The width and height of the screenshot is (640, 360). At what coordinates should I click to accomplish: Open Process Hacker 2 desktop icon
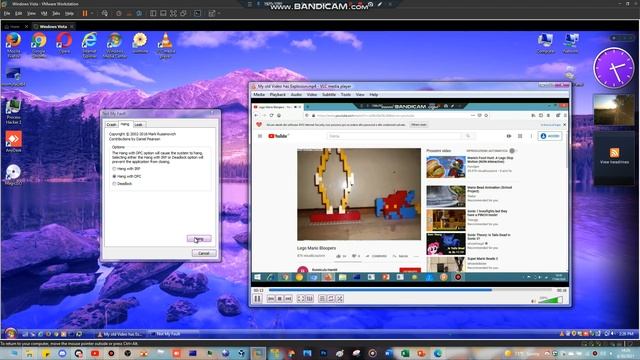coord(13,111)
